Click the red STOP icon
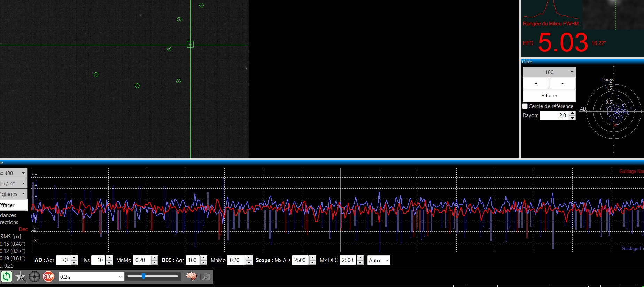Viewport: 644px width, 287px height. click(48, 277)
